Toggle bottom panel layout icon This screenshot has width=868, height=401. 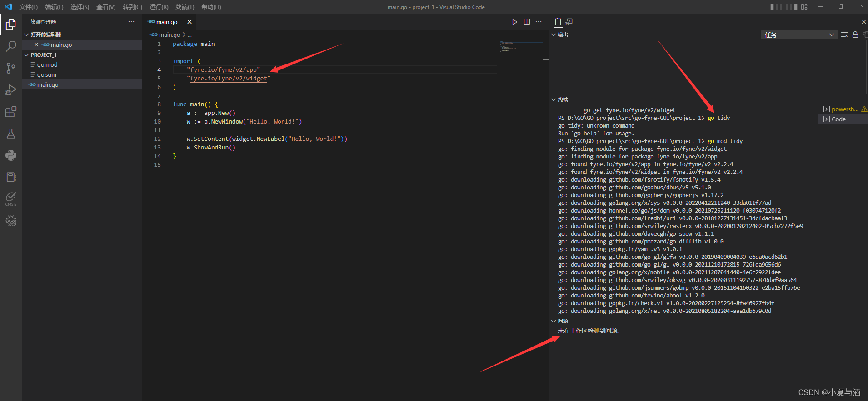784,7
